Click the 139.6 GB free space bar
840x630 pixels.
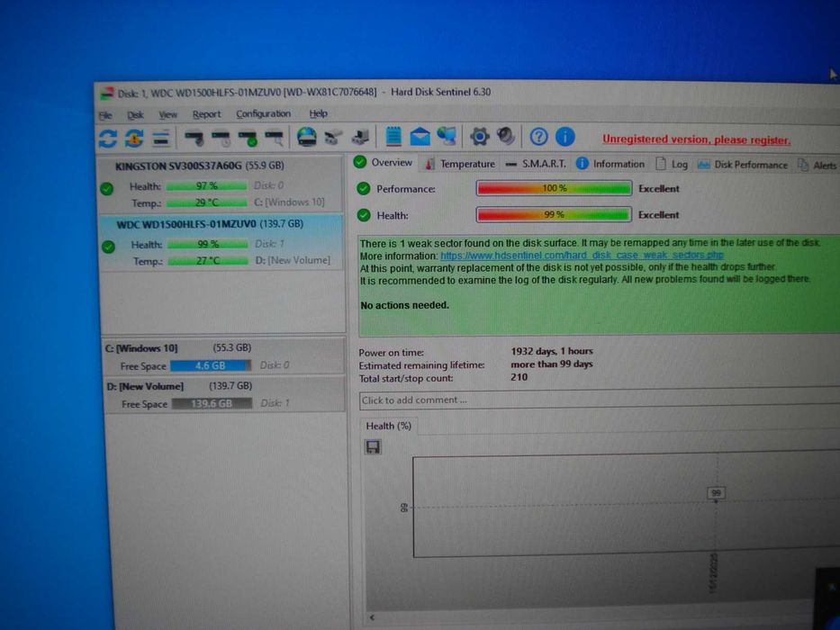pyautogui.click(x=212, y=403)
